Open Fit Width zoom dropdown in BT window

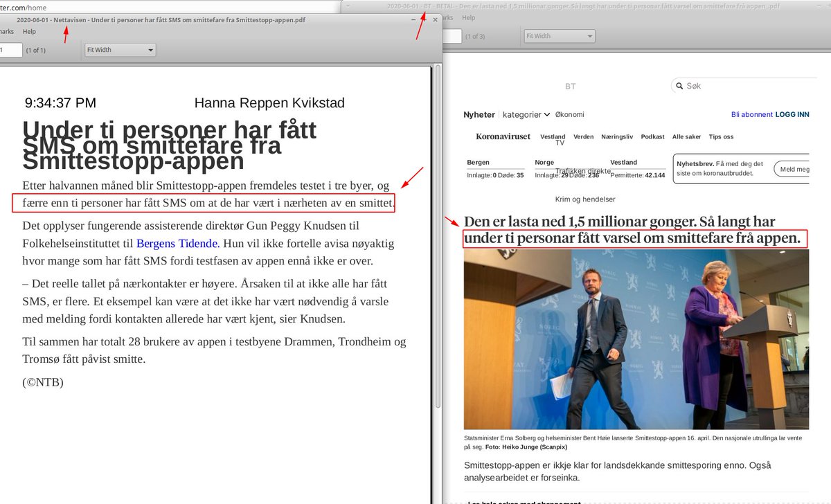tap(559, 36)
